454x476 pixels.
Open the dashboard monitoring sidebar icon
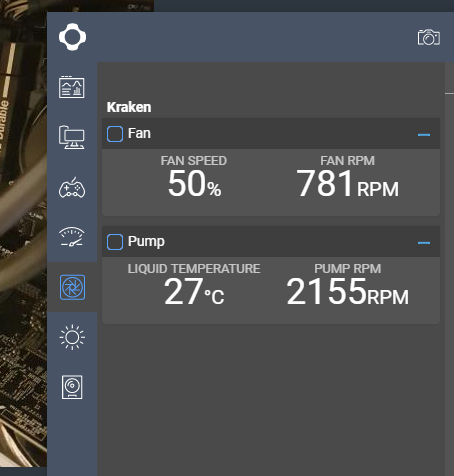pyautogui.click(x=72, y=87)
